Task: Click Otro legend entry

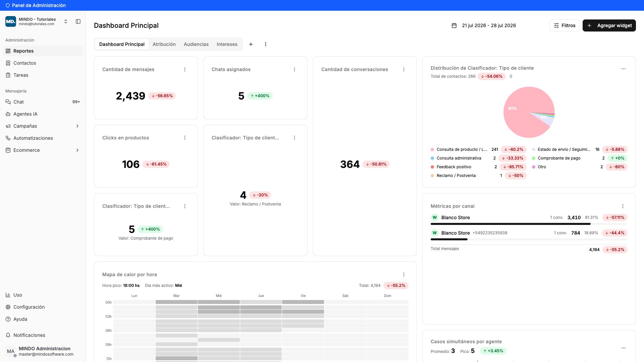Action: coord(580,167)
